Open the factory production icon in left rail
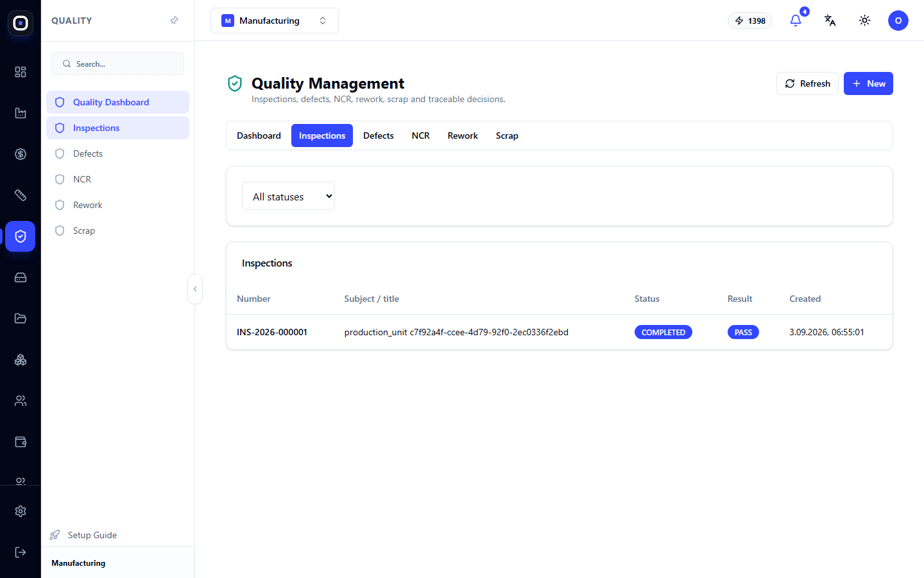The width and height of the screenshot is (924, 578). (x=21, y=113)
